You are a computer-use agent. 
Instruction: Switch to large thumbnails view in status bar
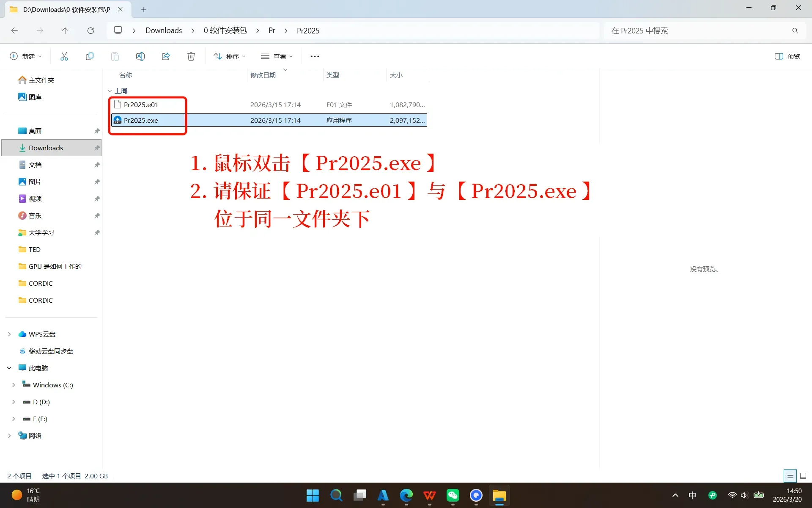point(803,476)
